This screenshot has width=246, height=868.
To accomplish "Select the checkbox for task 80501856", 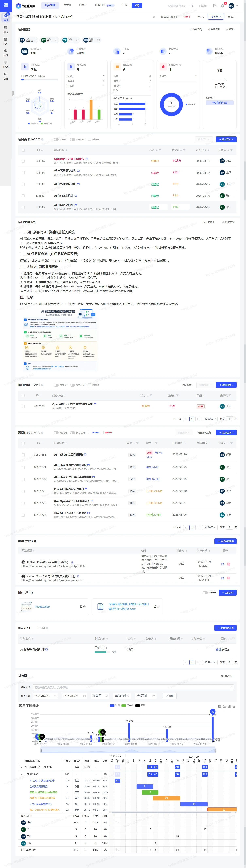I will pyautogui.click(x=23, y=455).
